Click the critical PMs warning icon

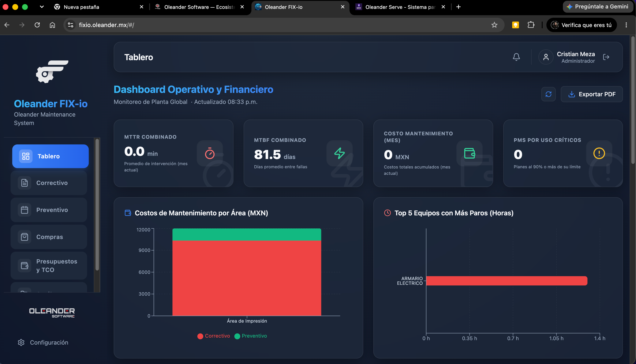pos(599,153)
